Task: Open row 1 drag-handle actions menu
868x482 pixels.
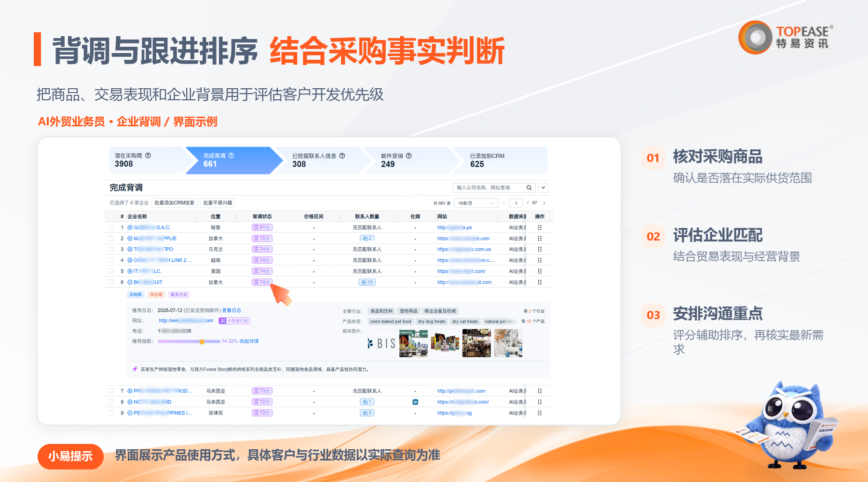Action: [x=540, y=228]
